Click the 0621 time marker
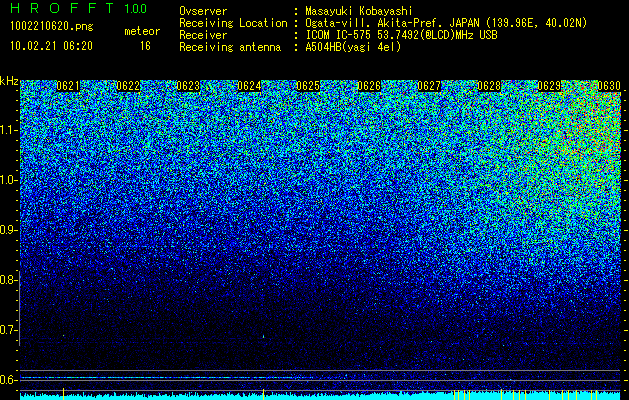 68,86
